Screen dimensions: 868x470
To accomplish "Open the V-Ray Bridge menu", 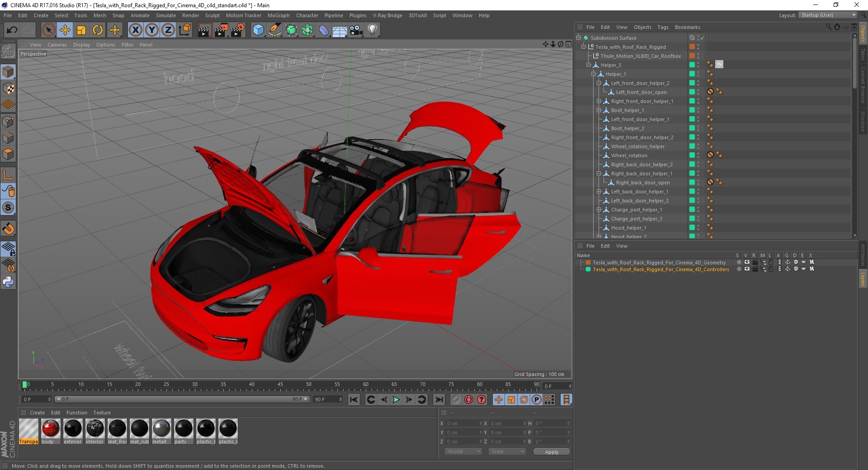I will (387, 15).
